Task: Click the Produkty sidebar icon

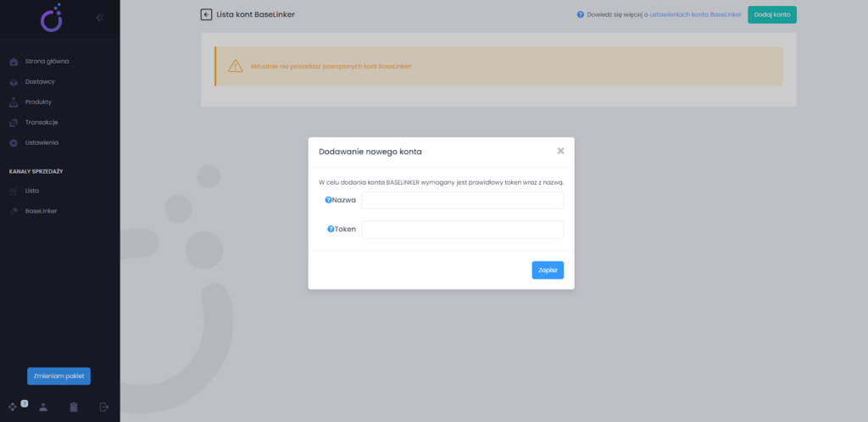Action: point(14,103)
